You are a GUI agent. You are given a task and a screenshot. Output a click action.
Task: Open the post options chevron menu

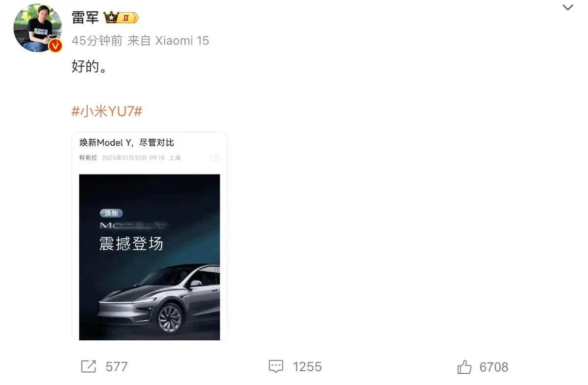pyautogui.click(x=567, y=8)
